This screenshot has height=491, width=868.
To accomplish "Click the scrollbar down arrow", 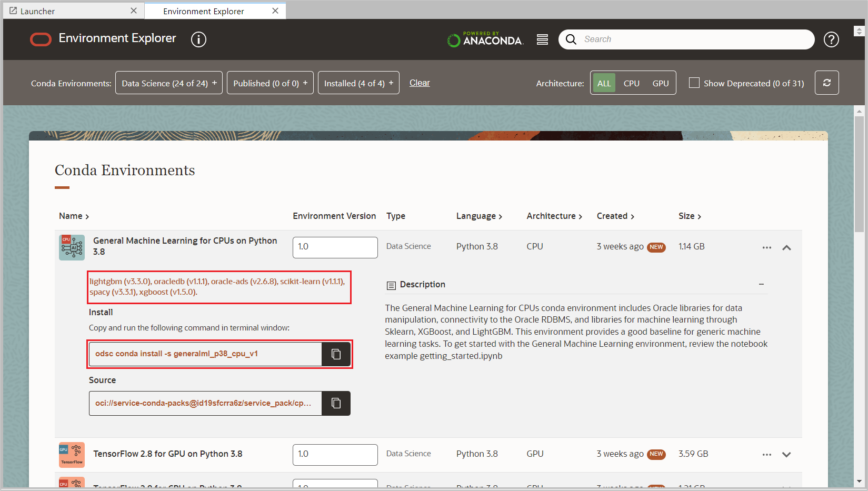I will (860, 481).
